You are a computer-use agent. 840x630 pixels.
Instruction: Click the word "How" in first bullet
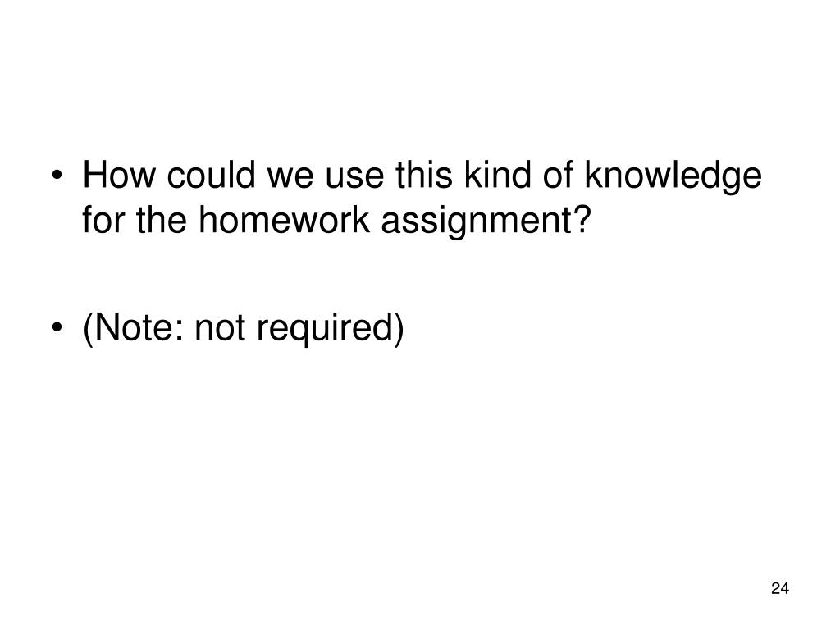pos(119,176)
